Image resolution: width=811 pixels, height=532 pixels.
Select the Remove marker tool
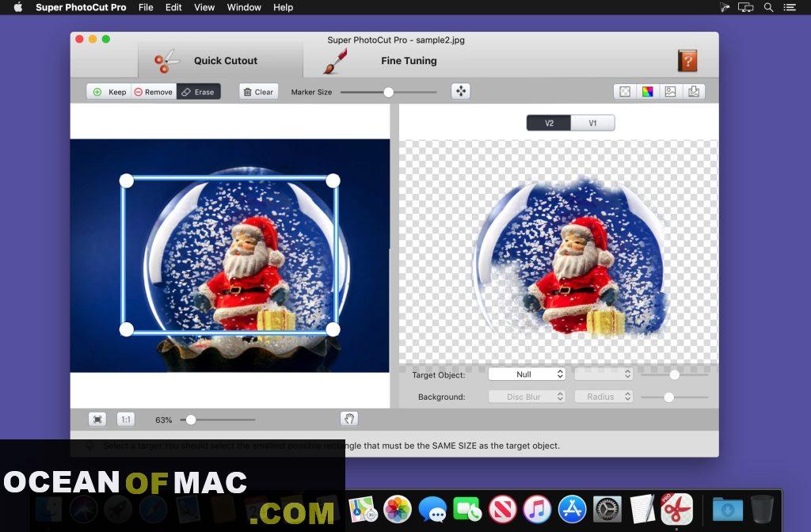click(x=154, y=92)
